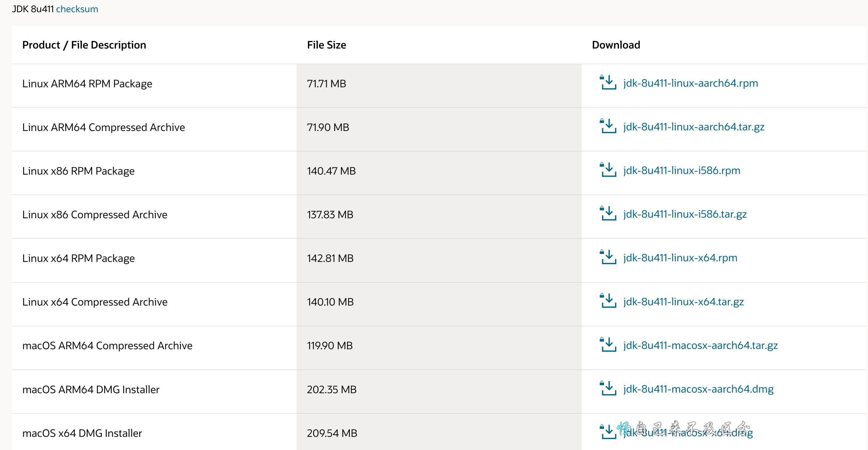Select macOS x64 DMG Installer text
This screenshot has height=450, width=868.
pos(82,433)
